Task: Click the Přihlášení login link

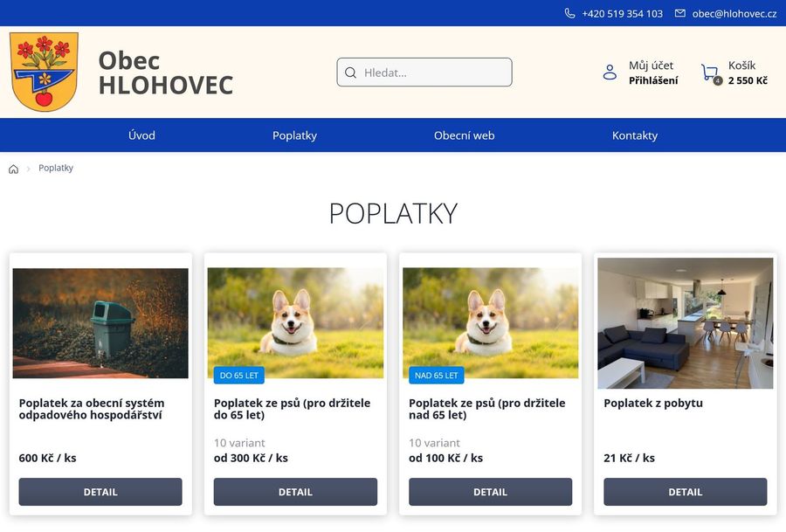Action: (x=653, y=80)
